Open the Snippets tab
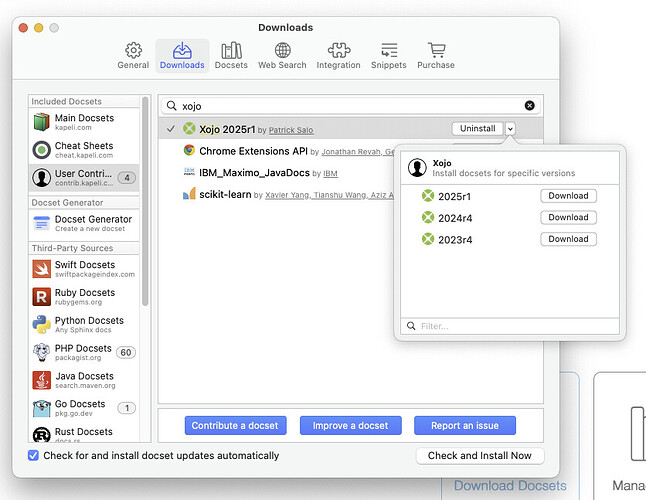The width and height of the screenshot is (646, 500). [x=389, y=56]
